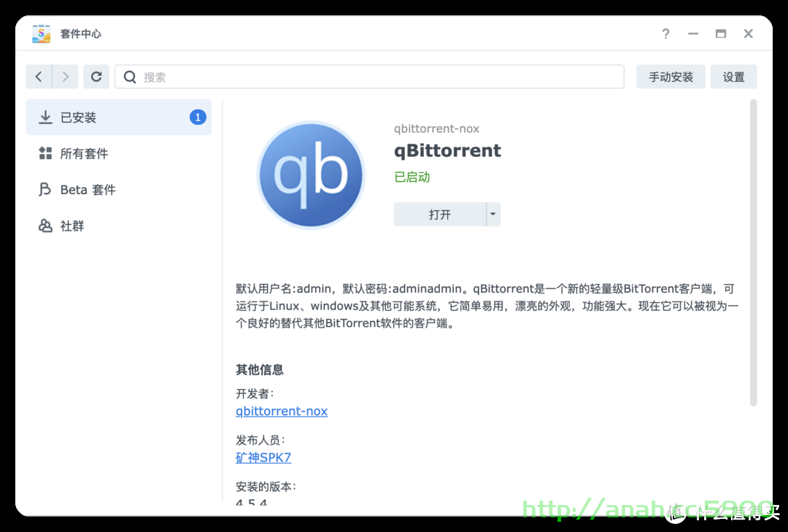
Task: Select the 社群 tab
Action: tap(119, 225)
